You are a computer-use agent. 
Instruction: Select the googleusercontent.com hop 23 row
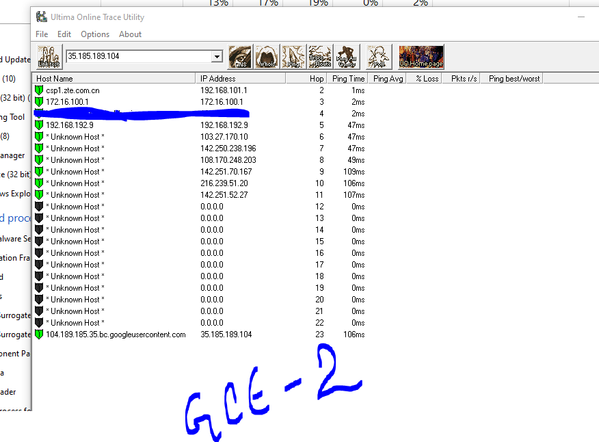[x=200, y=335]
